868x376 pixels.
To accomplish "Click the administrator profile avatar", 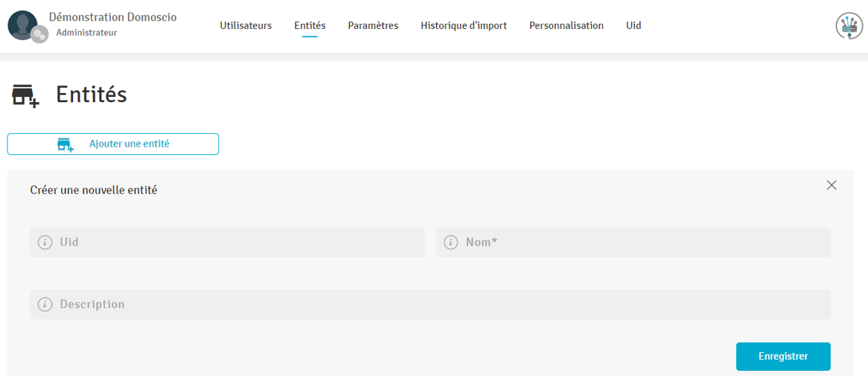I will [22, 25].
